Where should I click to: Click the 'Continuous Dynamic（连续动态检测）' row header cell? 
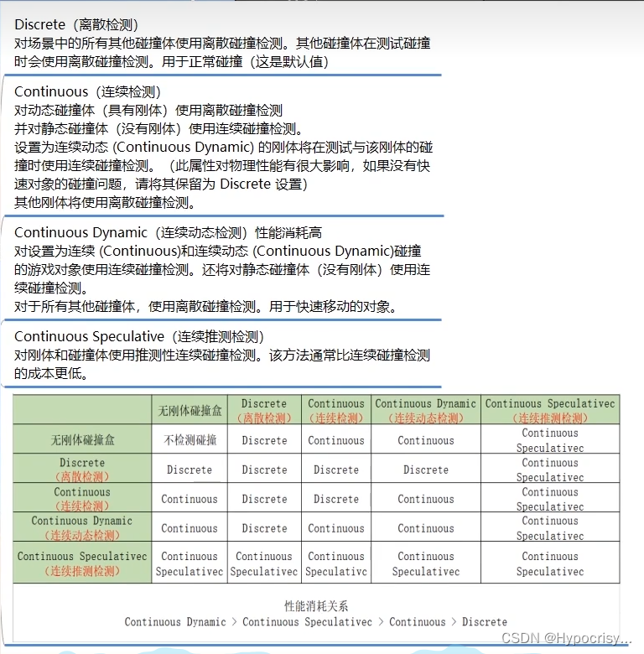tap(82, 527)
